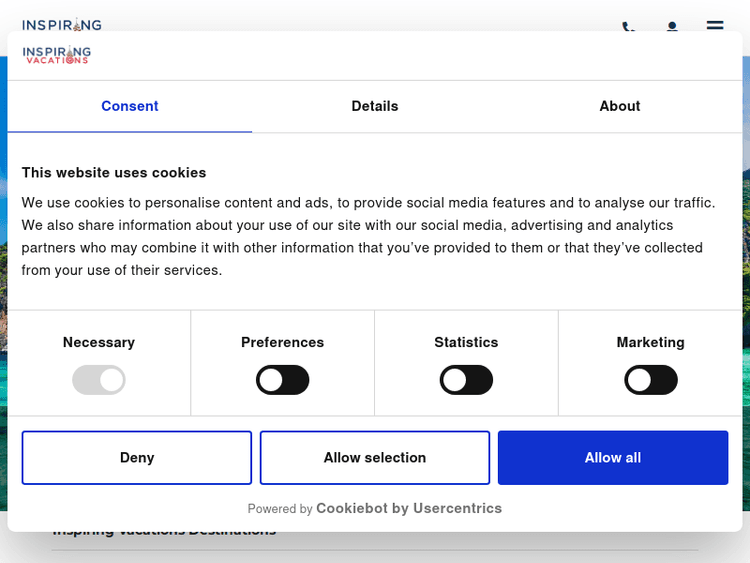
Task: Click the Preferences category label
Action: pos(283,342)
